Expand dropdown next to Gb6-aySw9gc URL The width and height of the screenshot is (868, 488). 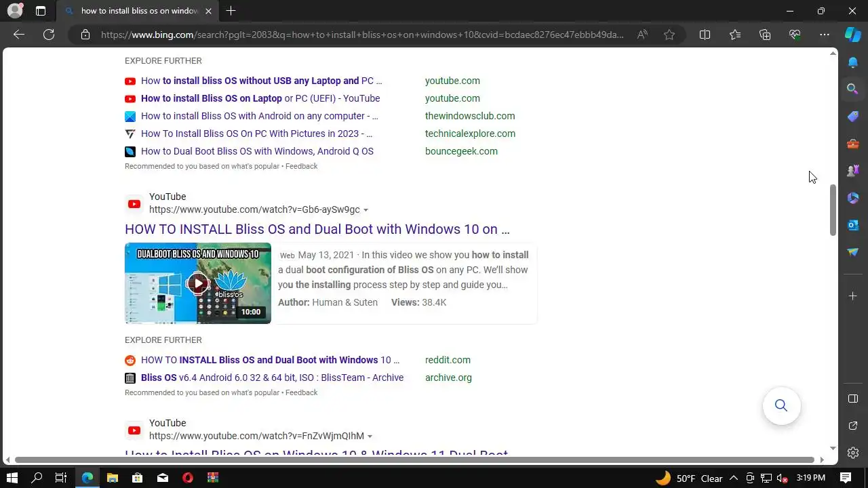tap(366, 210)
